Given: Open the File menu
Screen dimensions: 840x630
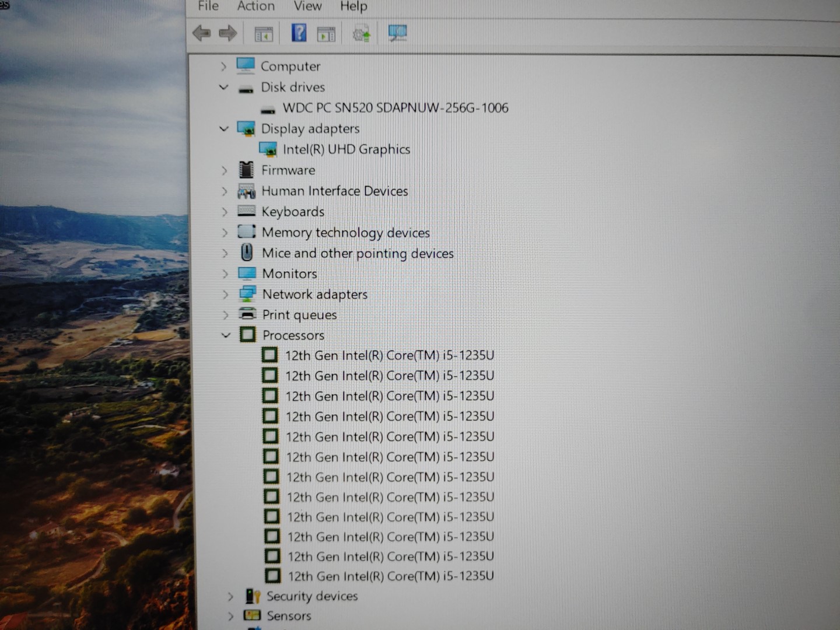Looking at the screenshot, I should pos(208,6).
